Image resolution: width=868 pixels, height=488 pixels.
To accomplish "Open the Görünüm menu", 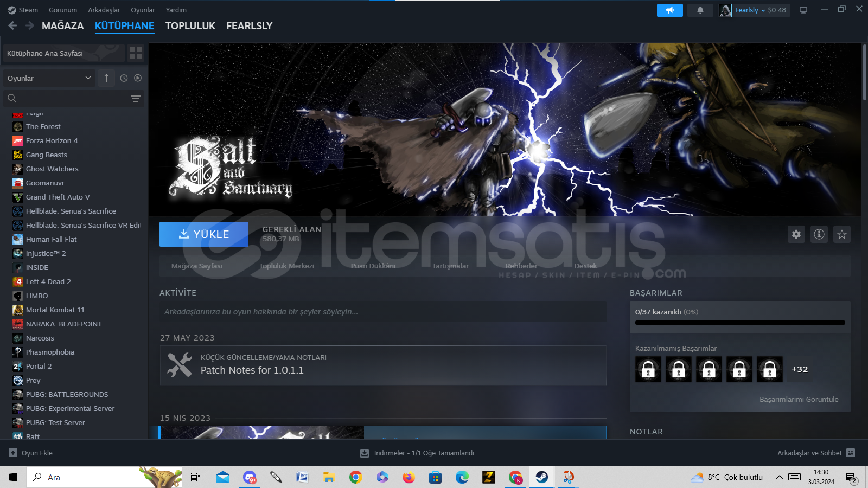I will point(63,10).
